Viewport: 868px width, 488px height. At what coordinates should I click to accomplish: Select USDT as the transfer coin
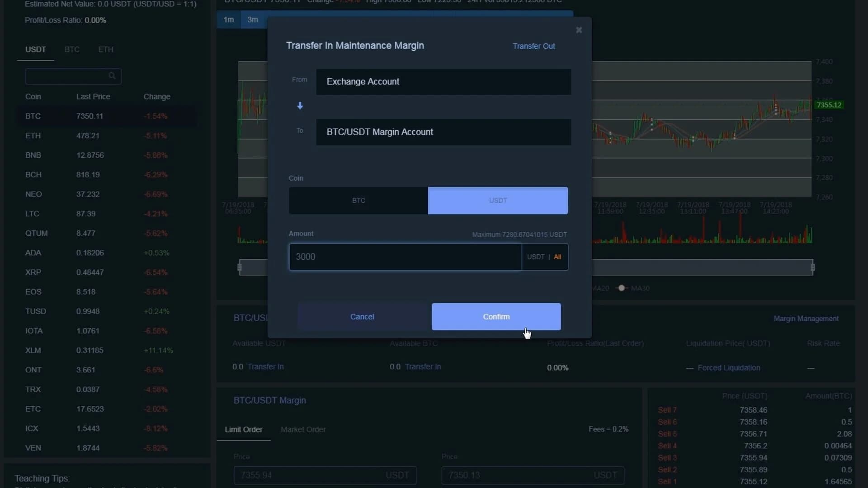click(x=498, y=200)
